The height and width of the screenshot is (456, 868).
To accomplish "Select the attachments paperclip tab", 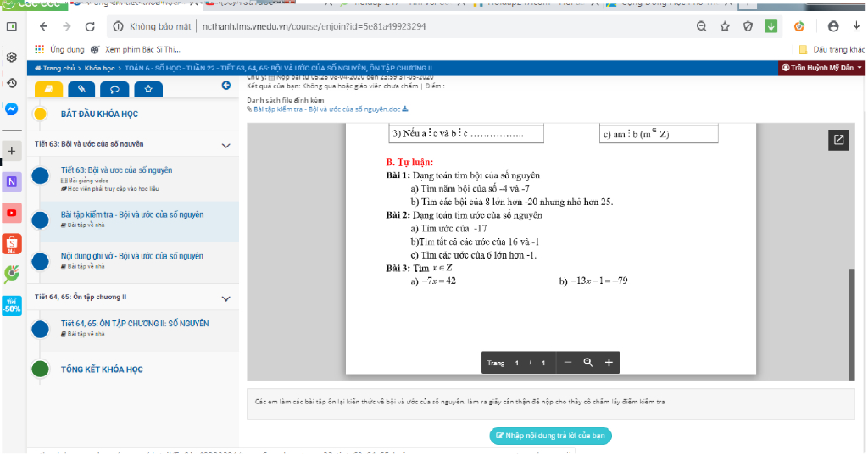I will click(x=81, y=88).
